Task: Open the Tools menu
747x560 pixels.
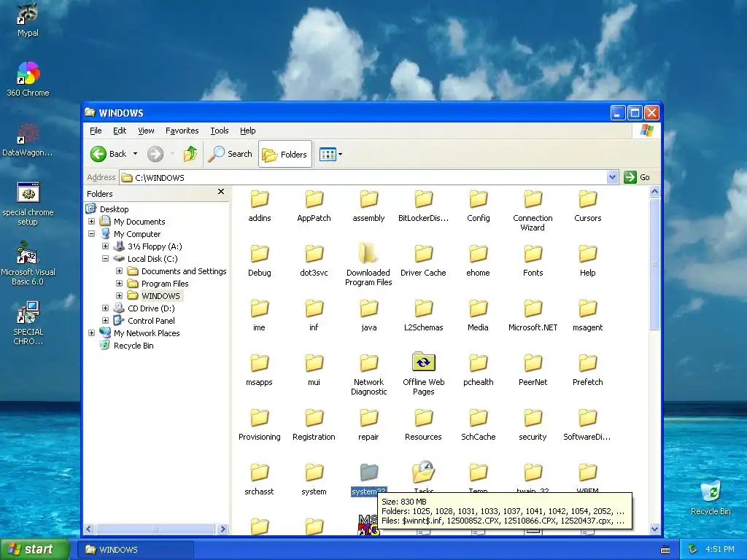Action: [219, 131]
